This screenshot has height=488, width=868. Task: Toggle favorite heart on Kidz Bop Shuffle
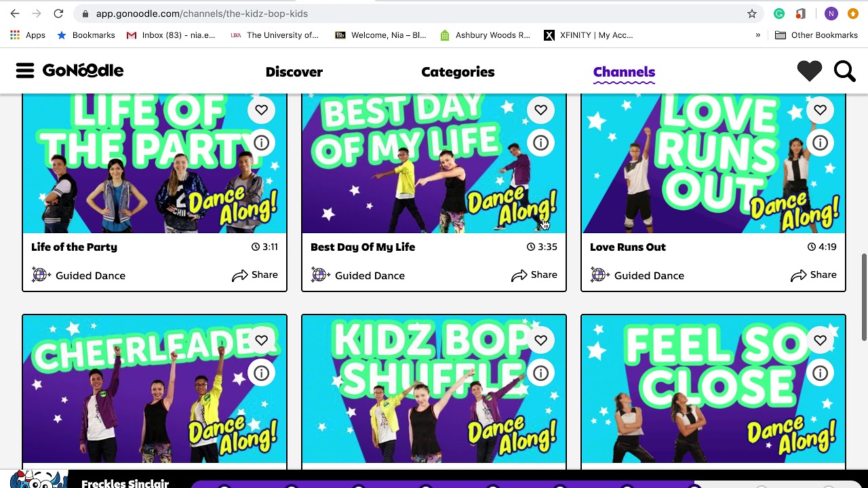(x=540, y=340)
